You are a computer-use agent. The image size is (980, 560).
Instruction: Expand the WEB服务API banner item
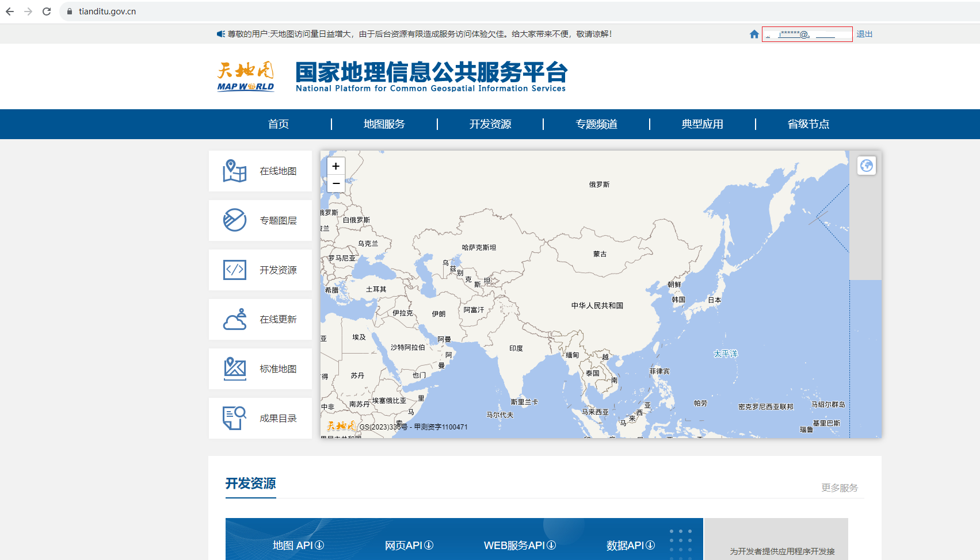[520, 545]
